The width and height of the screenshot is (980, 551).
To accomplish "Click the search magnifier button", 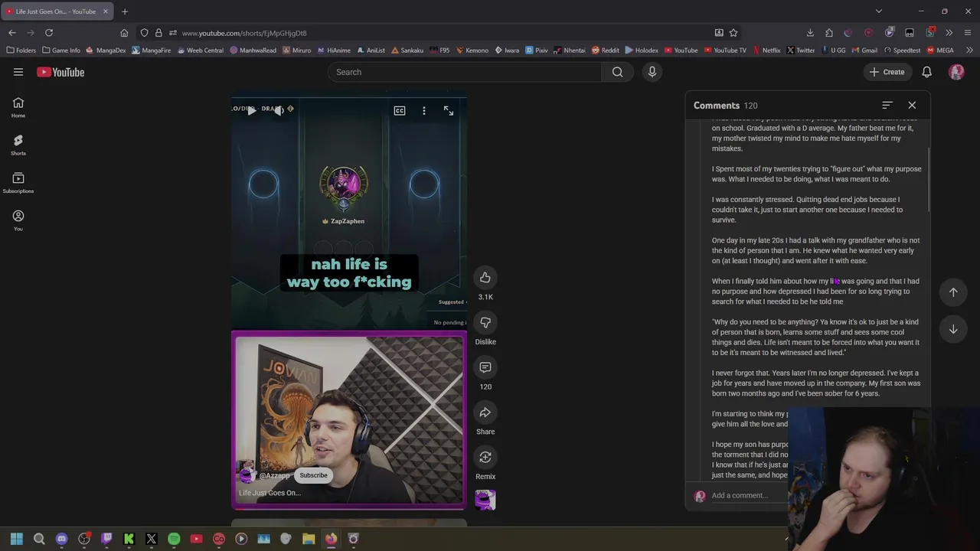I will (617, 72).
